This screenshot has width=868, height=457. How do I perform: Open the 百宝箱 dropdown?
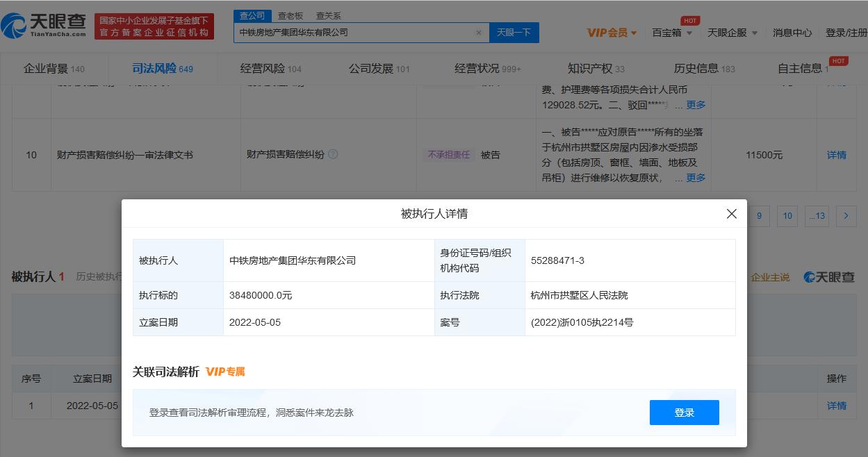[672, 33]
